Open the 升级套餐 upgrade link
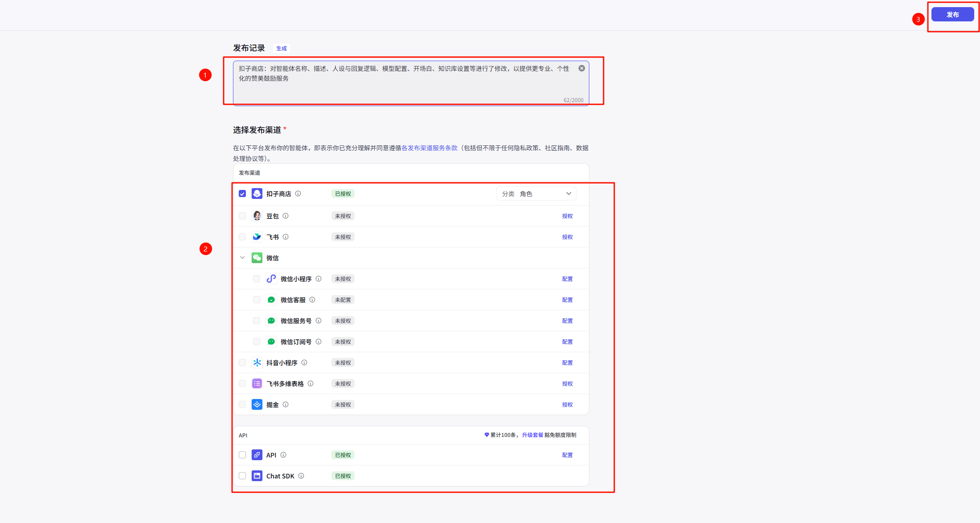Viewport: 980px width, 523px height. (532, 435)
